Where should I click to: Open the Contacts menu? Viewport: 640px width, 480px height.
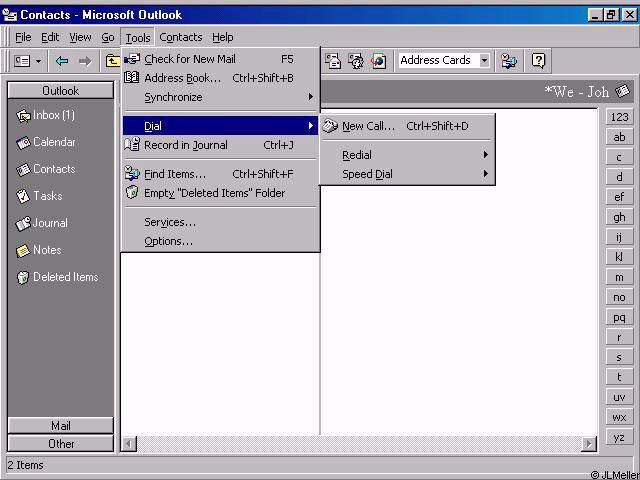click(x=180, y=38)
